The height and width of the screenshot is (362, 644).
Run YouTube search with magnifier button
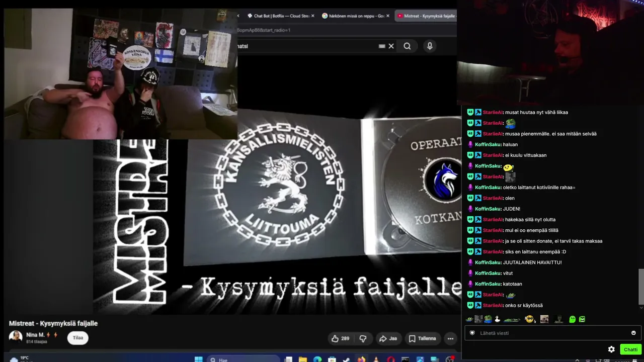(407, 46)
